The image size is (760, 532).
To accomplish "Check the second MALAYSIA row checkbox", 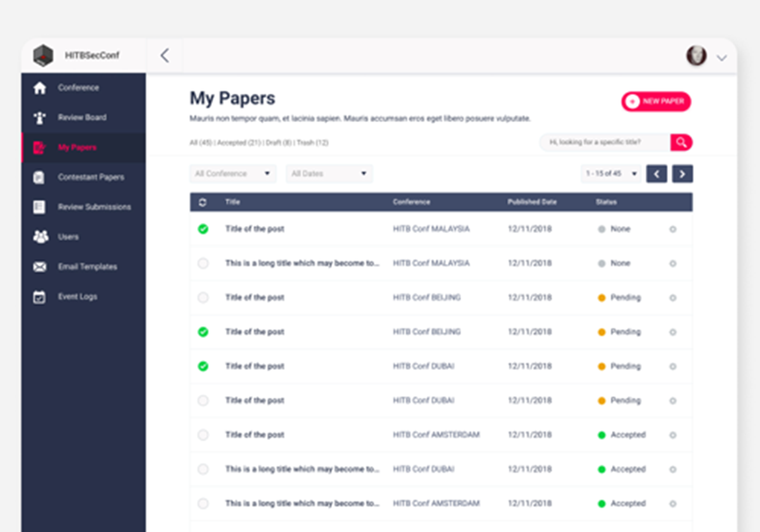I will [203, 263].
